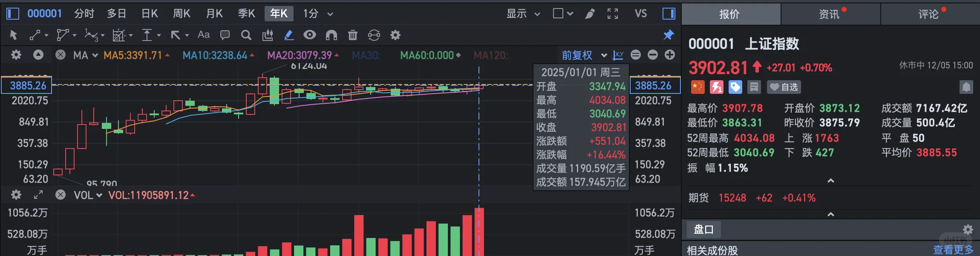Screen dimensions: 980x256
Task: Expand the measurement tool options arrow
Action: 131,35
